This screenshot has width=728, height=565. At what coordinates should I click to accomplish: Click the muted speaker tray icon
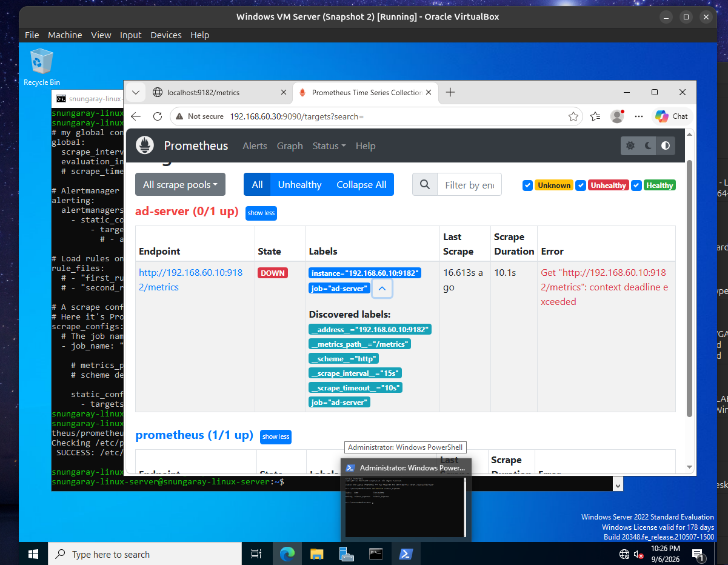tap(638, 554)
